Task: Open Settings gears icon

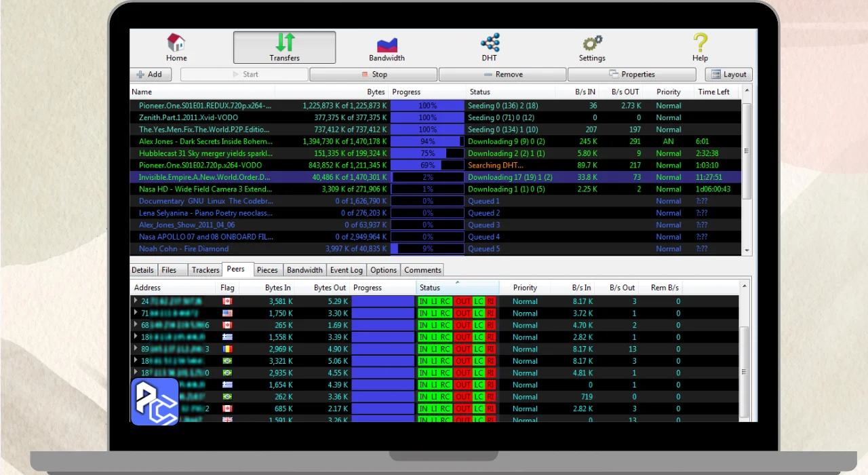Action: tap(592, 43)
